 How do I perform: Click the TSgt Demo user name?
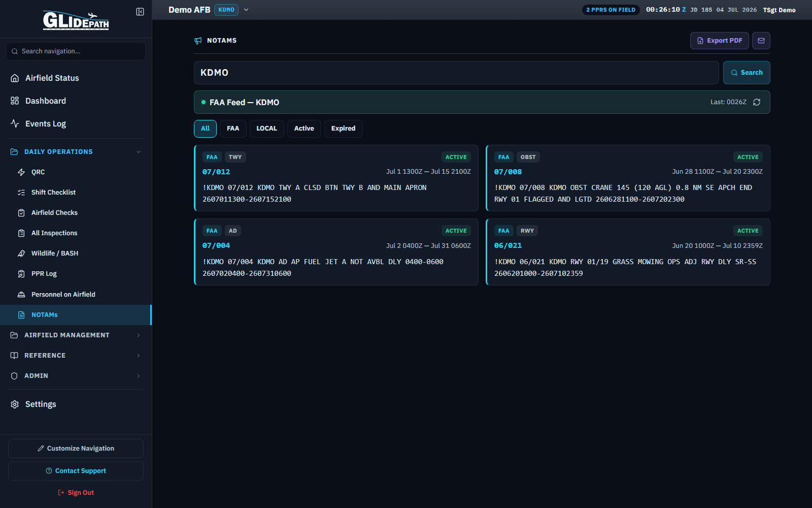point(779,10)
